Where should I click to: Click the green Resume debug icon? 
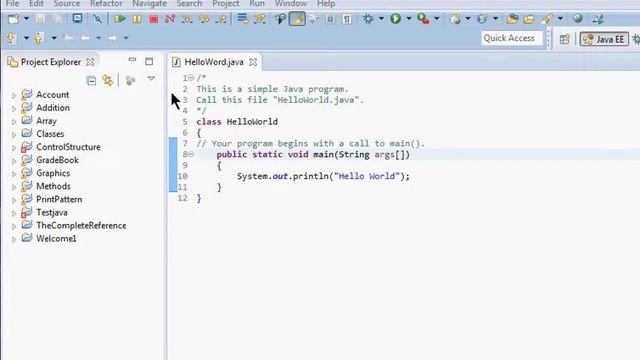pyautogui.click(x=120, y=19)
